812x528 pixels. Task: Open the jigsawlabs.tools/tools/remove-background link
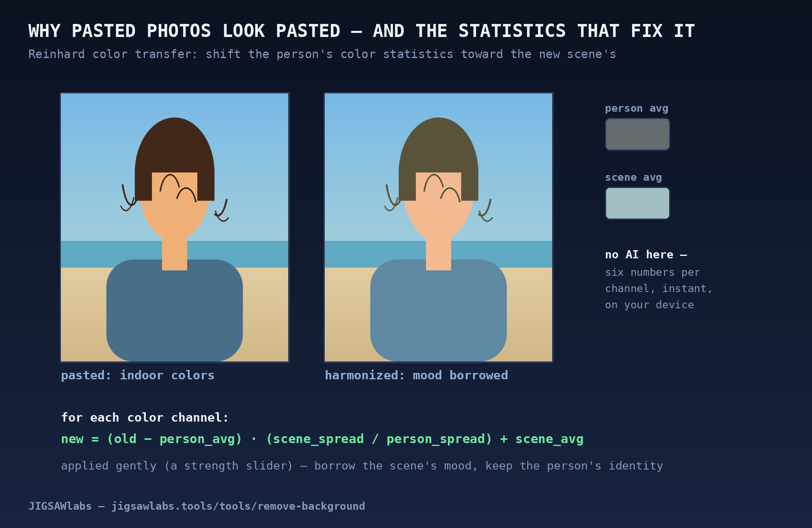click(238, 506)
